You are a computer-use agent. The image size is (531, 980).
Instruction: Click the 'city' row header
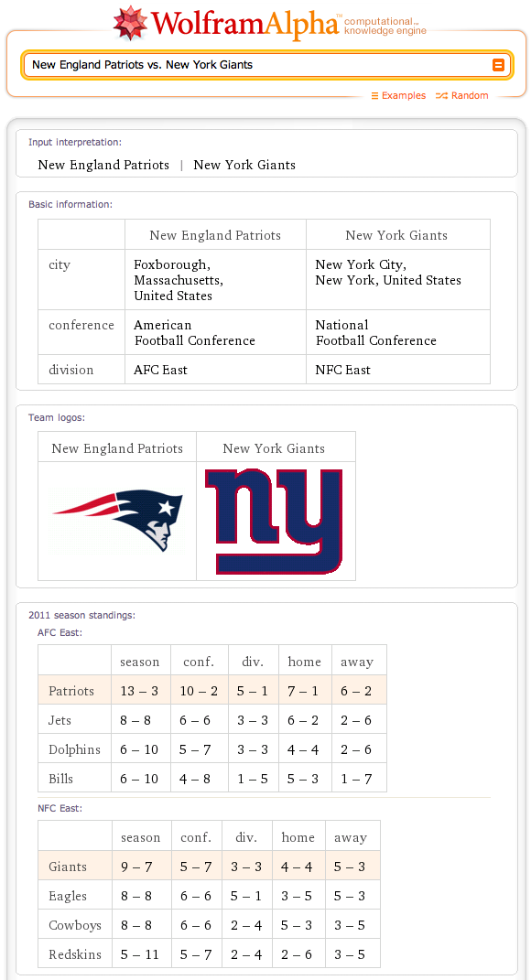pos(60,265)
